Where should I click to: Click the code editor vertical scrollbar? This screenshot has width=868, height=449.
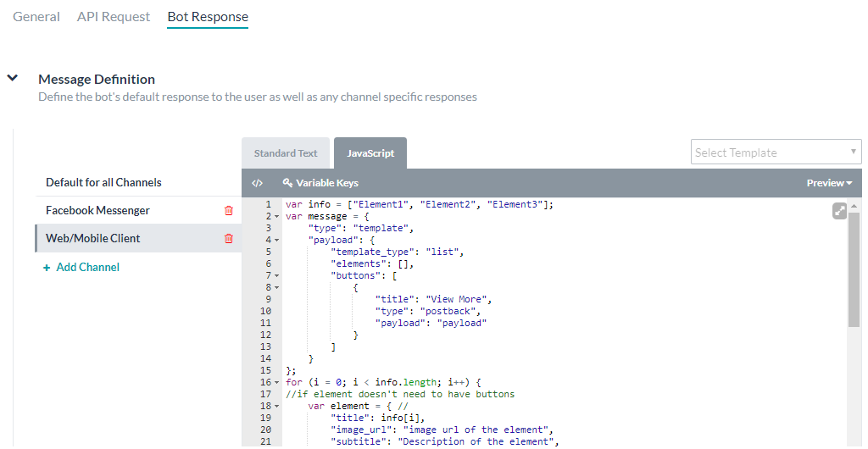pyautogui.click(x=854, y=271)
